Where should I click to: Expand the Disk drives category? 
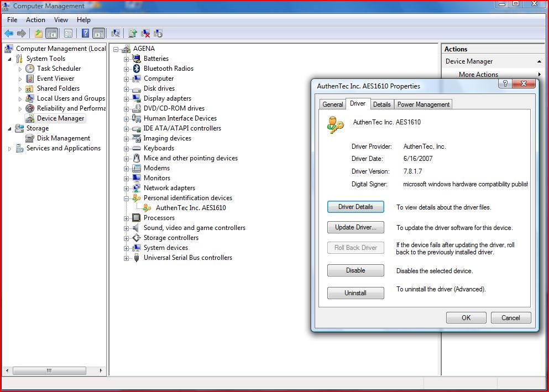(126, 89)
